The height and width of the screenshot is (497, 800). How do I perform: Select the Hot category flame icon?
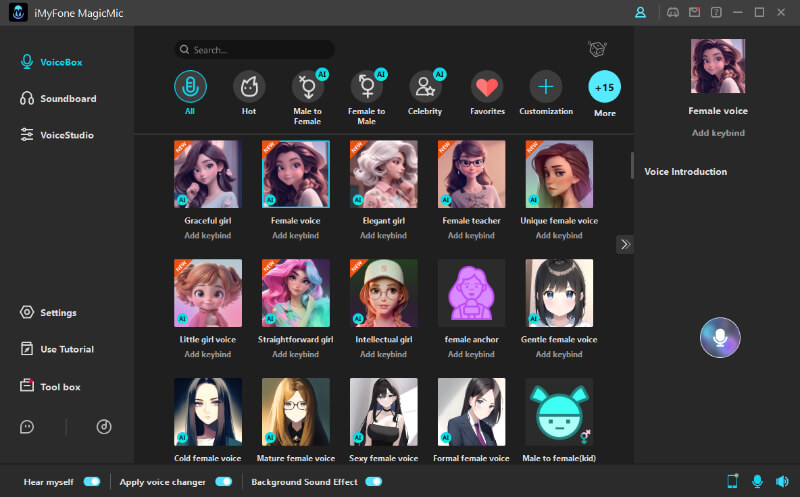(249, 87)
